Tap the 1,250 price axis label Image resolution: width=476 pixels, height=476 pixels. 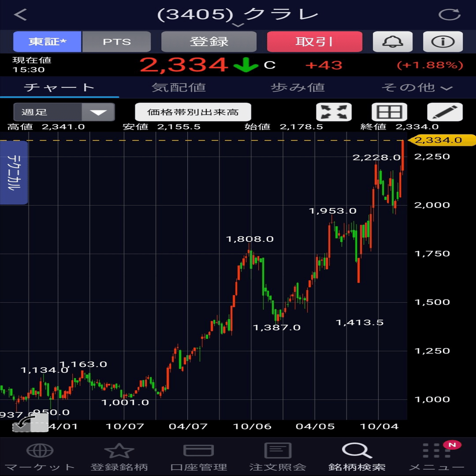432,351
